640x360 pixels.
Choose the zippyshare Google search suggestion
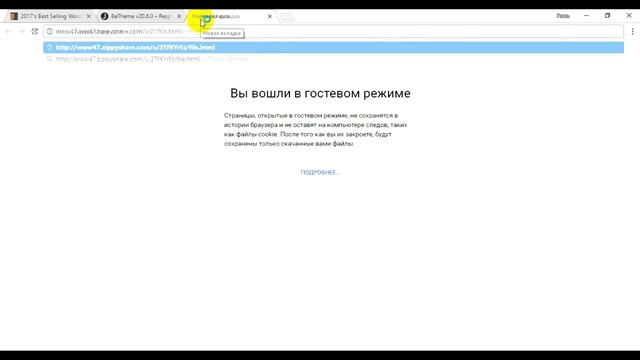333,59
